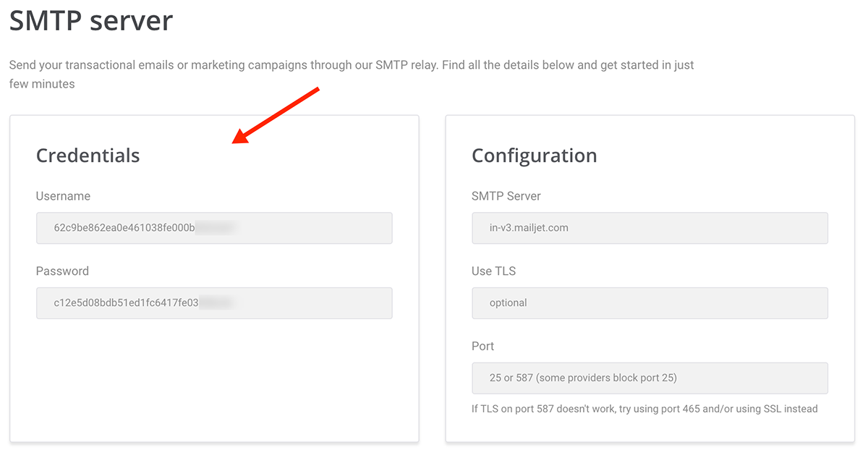
Task: Click the port 465 SSL help text
Action: (644, 409)
